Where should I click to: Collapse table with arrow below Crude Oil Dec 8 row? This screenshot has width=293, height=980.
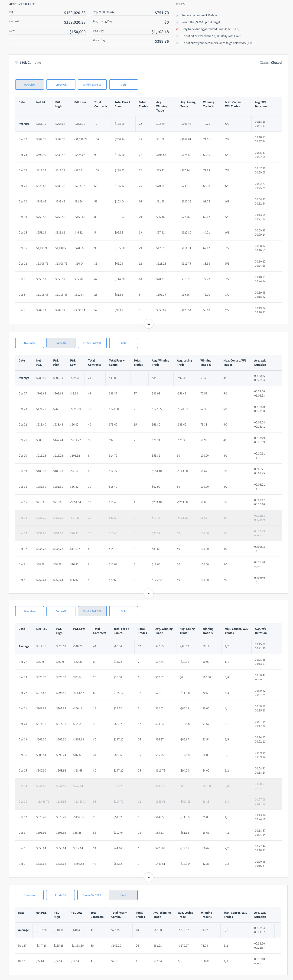pyautogui.click(x=149, y=593)
